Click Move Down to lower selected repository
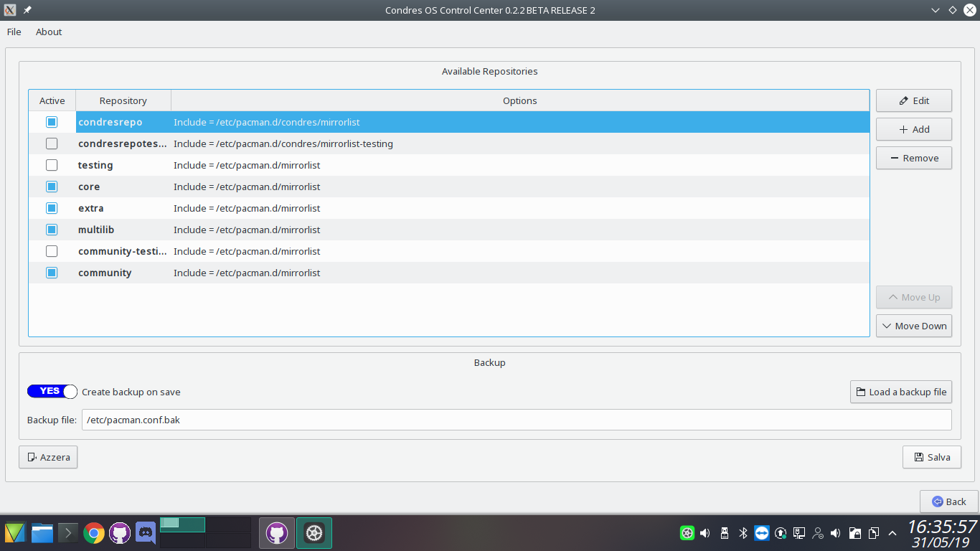The image size is (980, 551). point(913,326)
